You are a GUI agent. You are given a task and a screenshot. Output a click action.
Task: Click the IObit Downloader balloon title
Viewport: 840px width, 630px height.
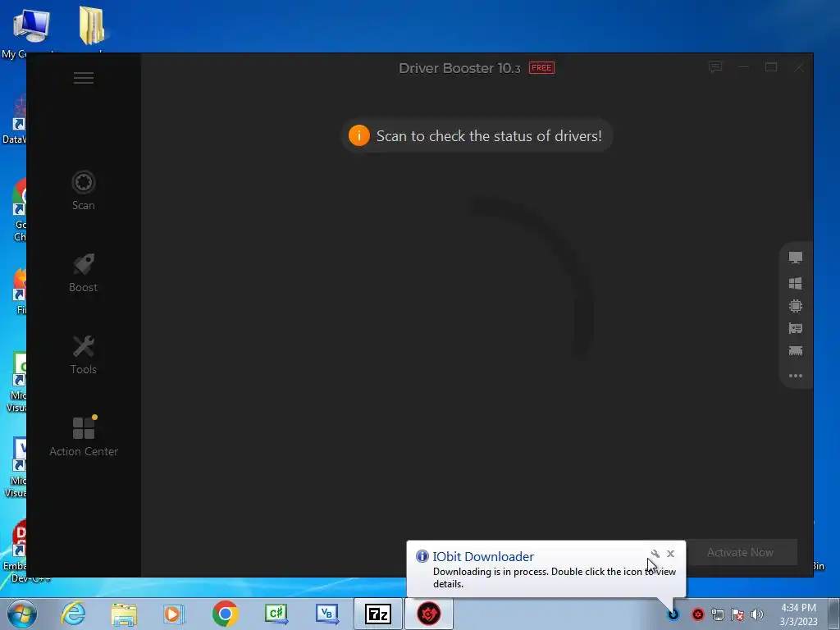(x=483, y=557)
